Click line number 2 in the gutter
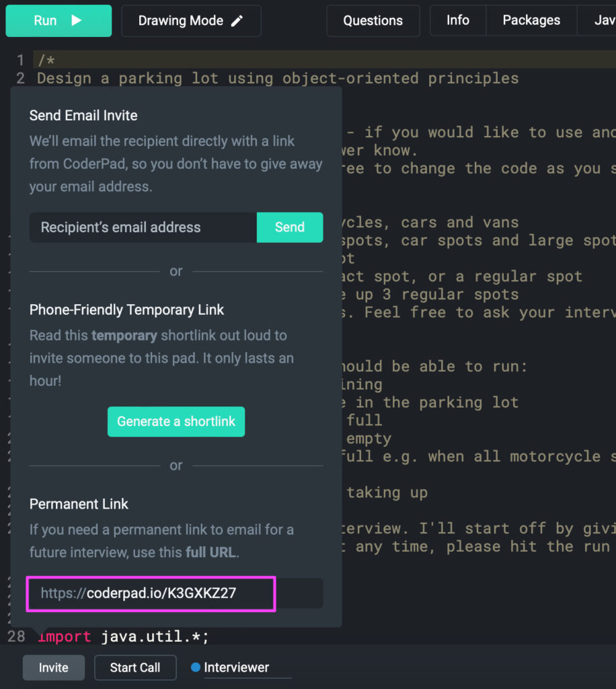Screen dimensions: 616x689 [20, 78]
